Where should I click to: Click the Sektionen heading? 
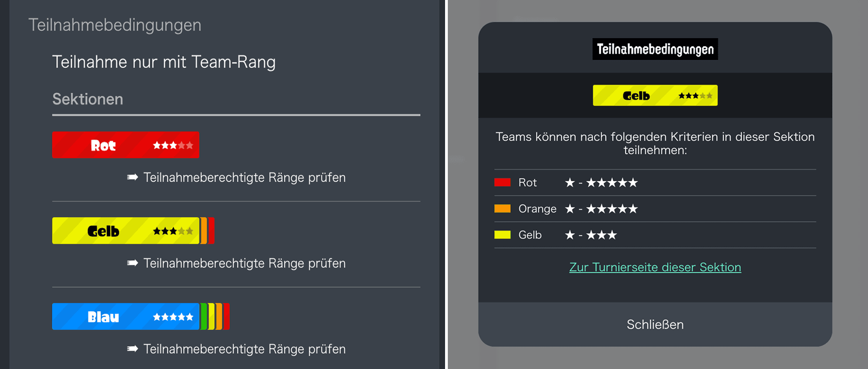[x=88, y=99]
